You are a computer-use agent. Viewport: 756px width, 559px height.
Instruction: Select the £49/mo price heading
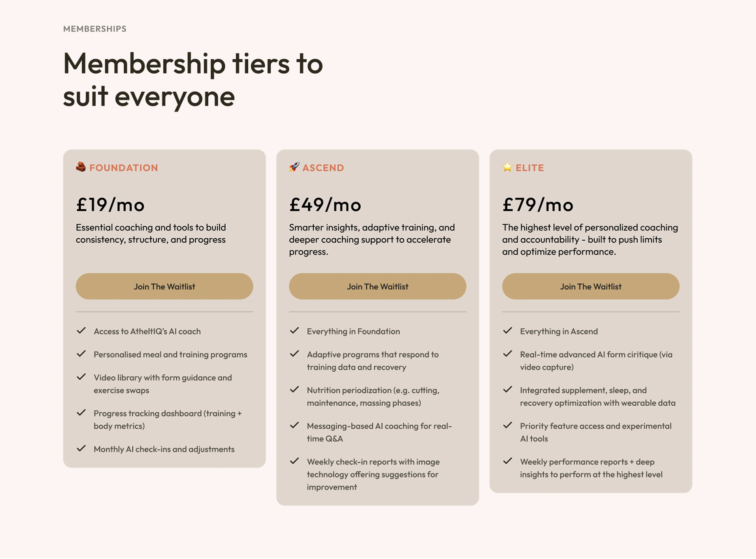click(x=325, y=205)
